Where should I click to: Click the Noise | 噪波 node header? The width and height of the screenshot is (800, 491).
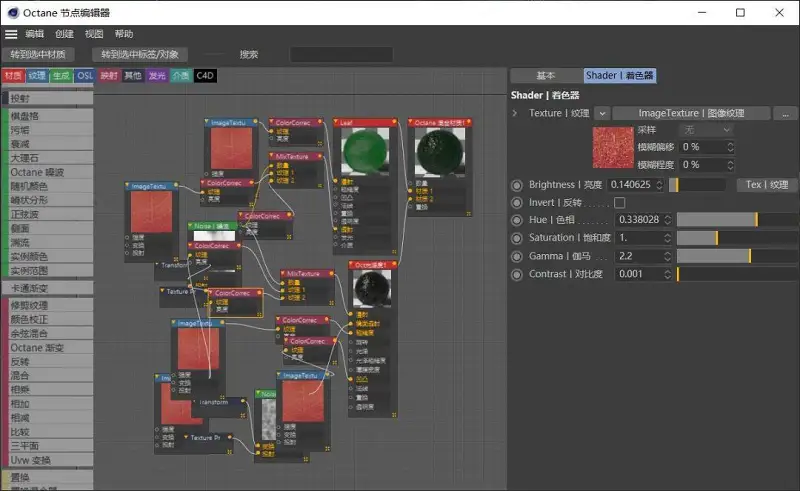tap(212, 225)
